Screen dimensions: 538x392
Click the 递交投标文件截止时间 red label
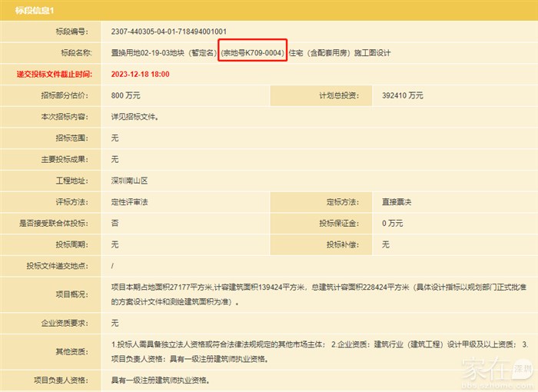coord(54,75)
